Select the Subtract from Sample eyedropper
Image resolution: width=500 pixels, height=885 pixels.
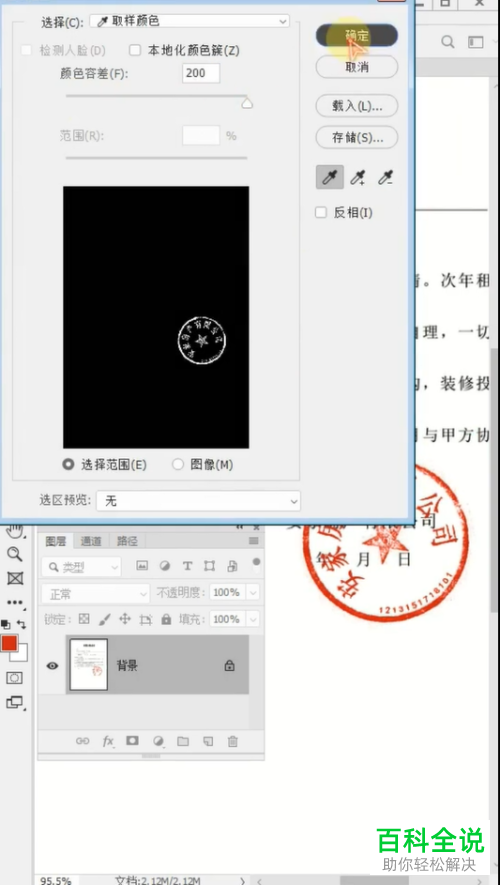click(385, 178)
